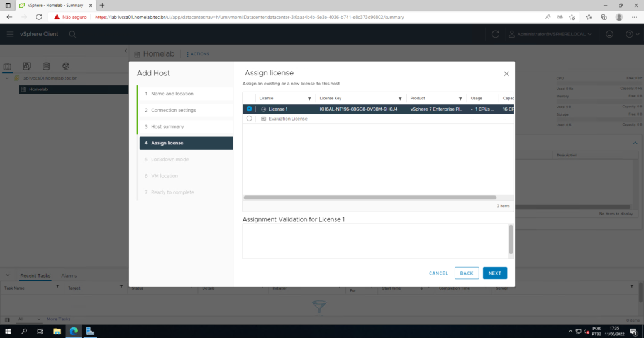Click the More Tasks link
The height and width of the screenshot is (338, 644).
click(58, 319)
